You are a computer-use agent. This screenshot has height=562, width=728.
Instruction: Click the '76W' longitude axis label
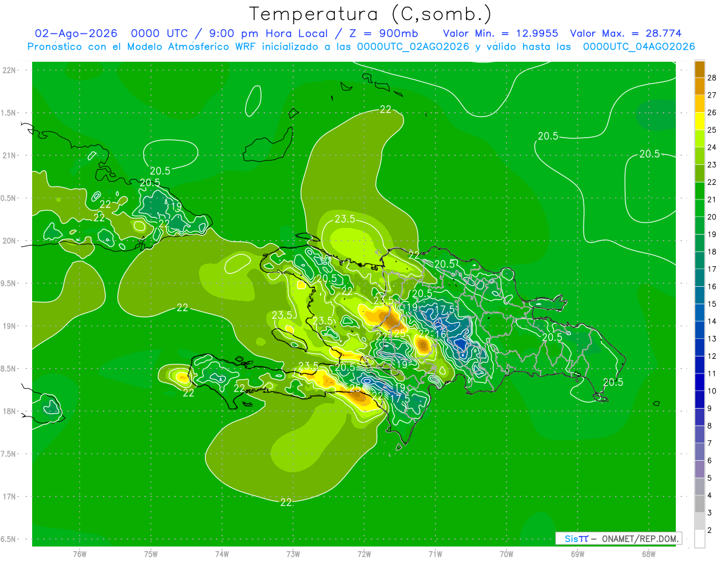[x=79, y=554]
